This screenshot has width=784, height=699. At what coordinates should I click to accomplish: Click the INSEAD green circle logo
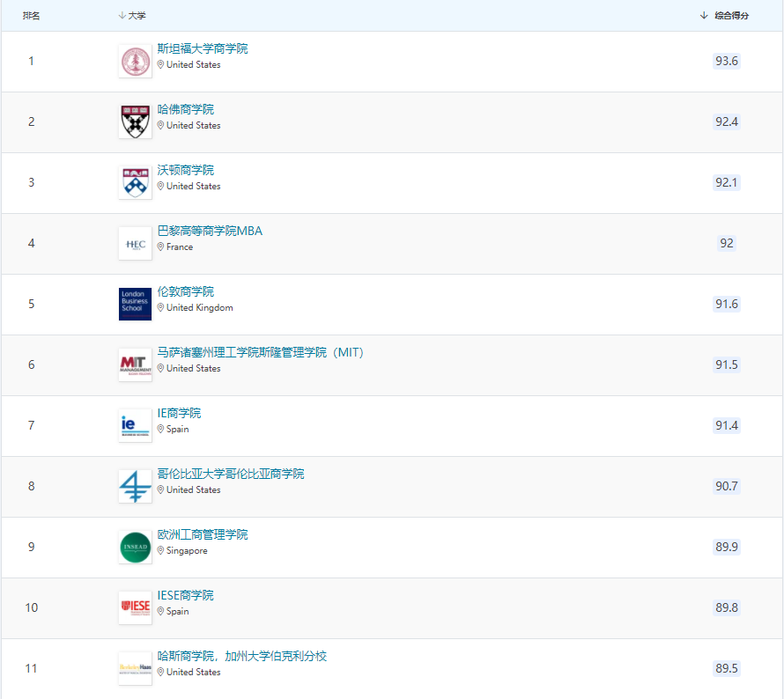point(135,548)
